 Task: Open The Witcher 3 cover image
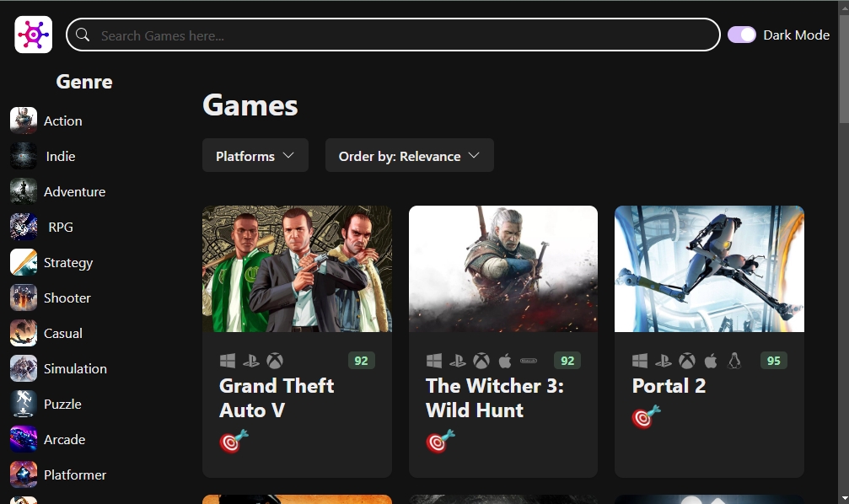(503, 269)
